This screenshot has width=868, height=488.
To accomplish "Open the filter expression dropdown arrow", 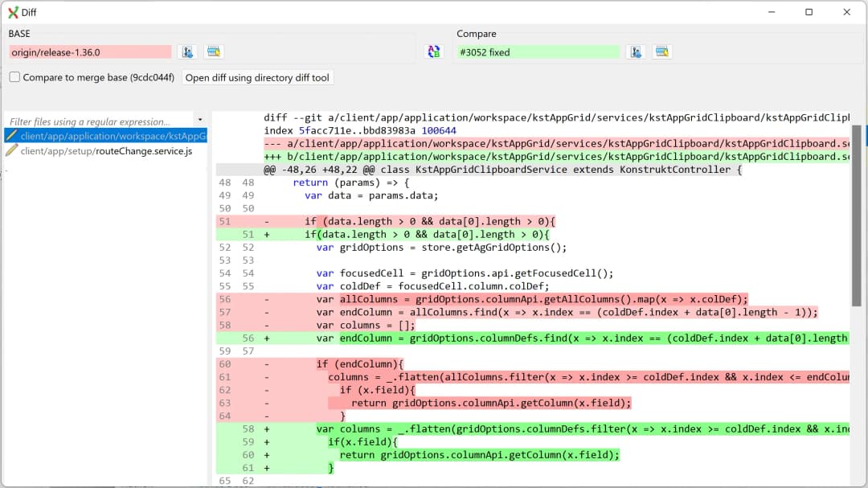I will pos(199,119).
